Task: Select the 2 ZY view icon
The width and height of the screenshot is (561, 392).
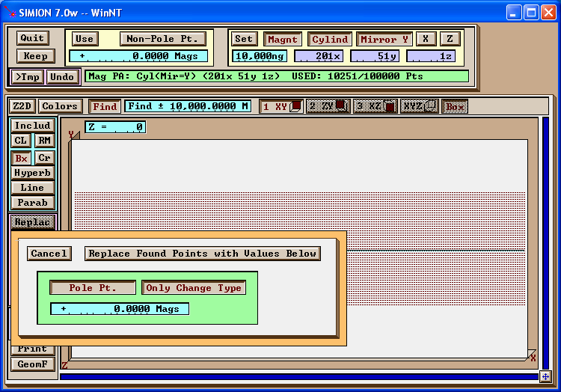Action: pos(328,106)
